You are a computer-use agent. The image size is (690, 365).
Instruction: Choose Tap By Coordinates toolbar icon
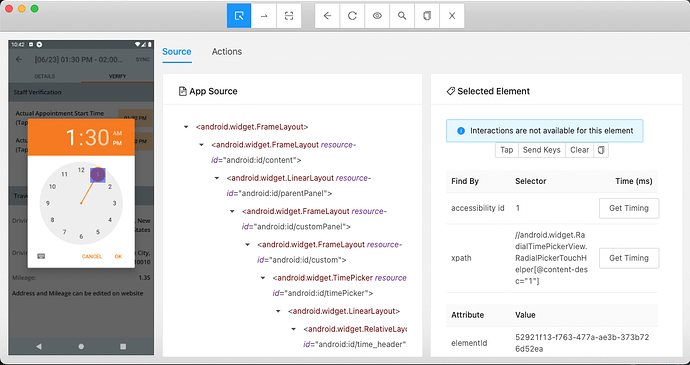289,16
